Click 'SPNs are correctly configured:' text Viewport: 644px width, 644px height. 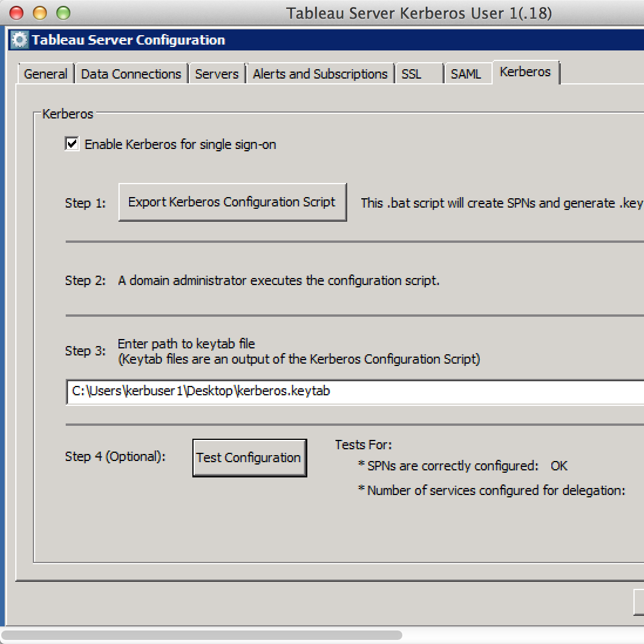452,466
